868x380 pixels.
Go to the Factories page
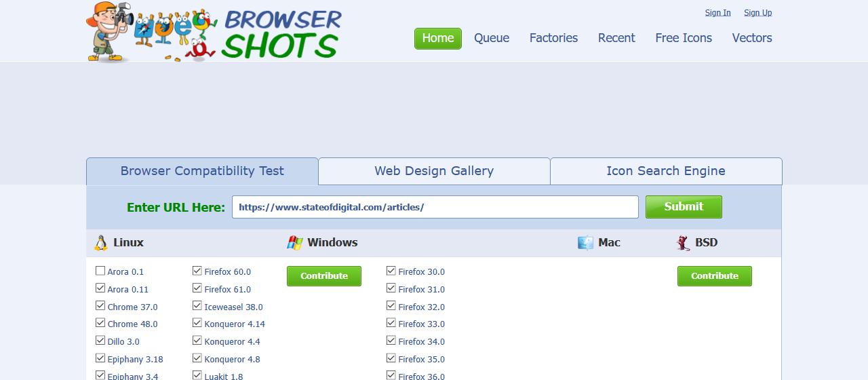click(x=553, y=38)
